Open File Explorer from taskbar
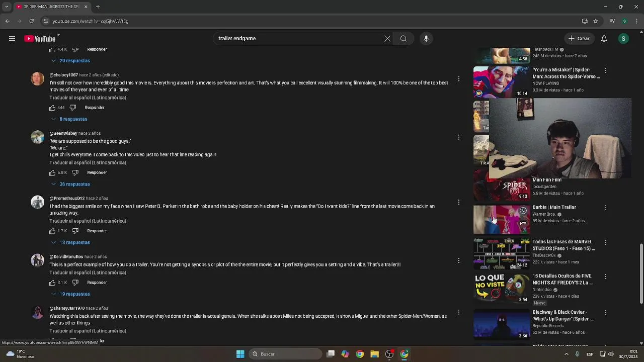 pos(374,354)
